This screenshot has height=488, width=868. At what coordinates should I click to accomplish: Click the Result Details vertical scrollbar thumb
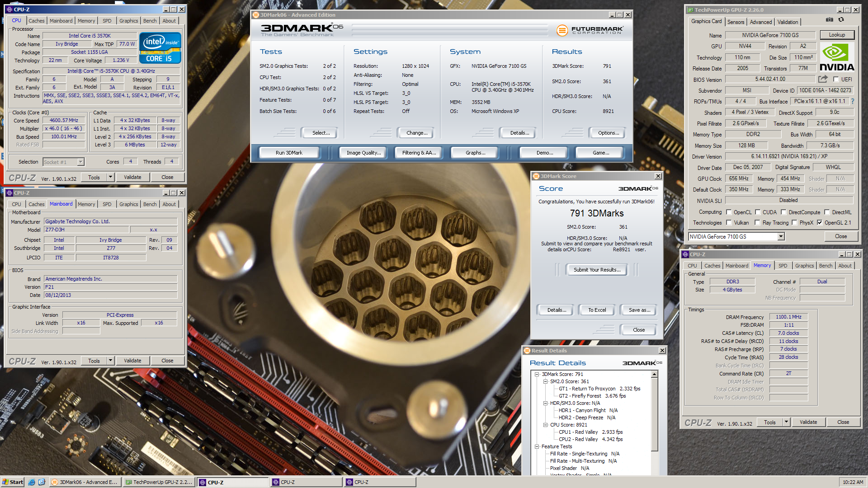coord(654,414)
